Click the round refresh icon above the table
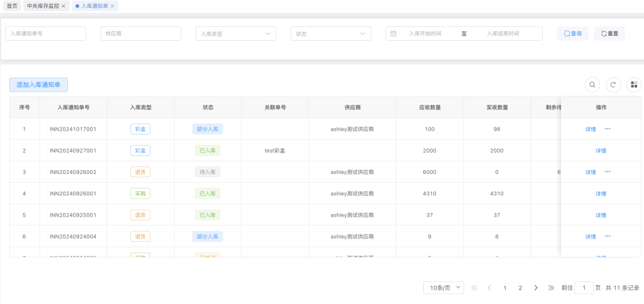The height and width of the screenshot is (304, 644). [x=613, y=85]
